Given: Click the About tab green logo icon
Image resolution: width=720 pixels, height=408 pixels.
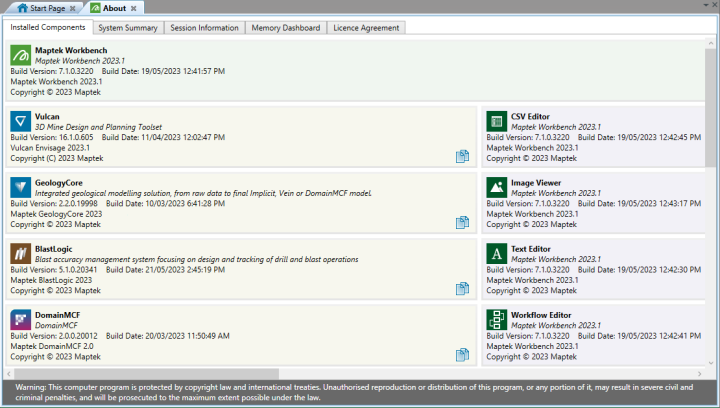Looking at the screenshot, I should [95, 8].
